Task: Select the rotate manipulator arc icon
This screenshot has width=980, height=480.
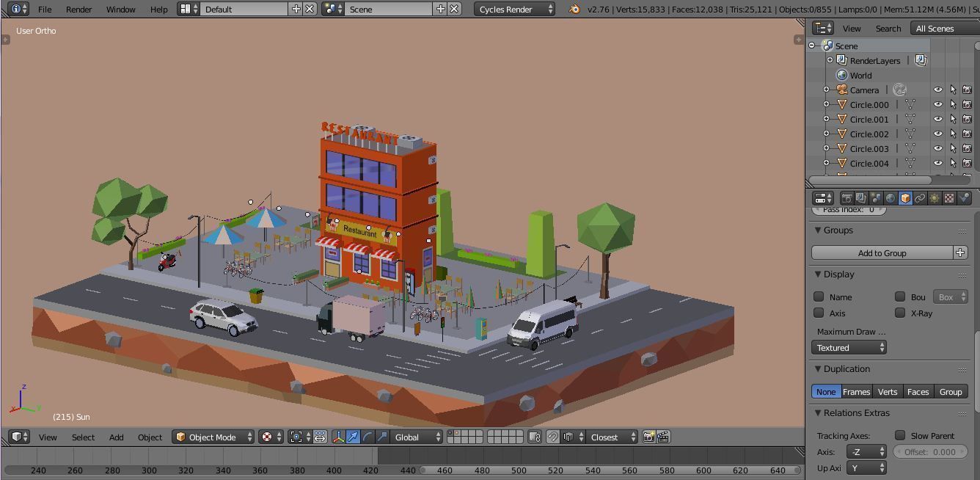Action: (367, 437)
